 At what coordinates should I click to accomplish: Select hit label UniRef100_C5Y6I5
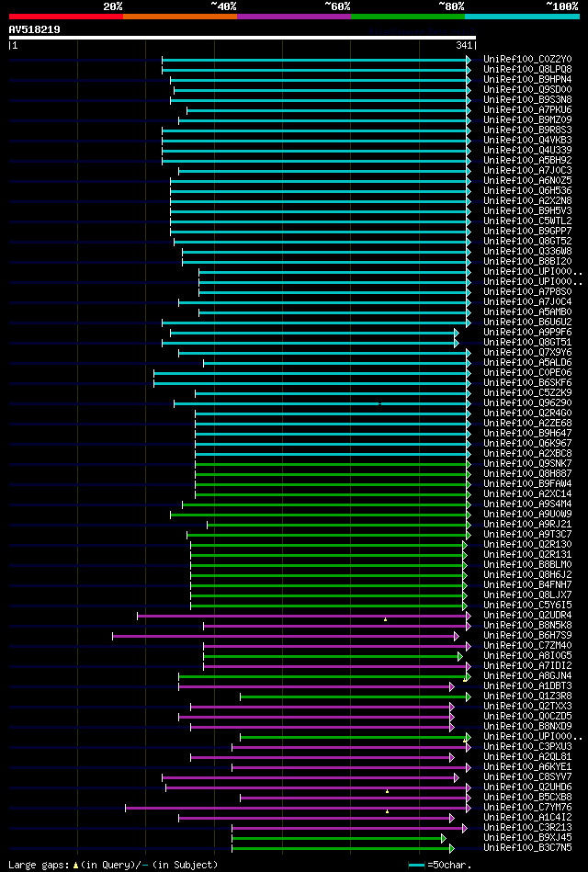(527, 605)
